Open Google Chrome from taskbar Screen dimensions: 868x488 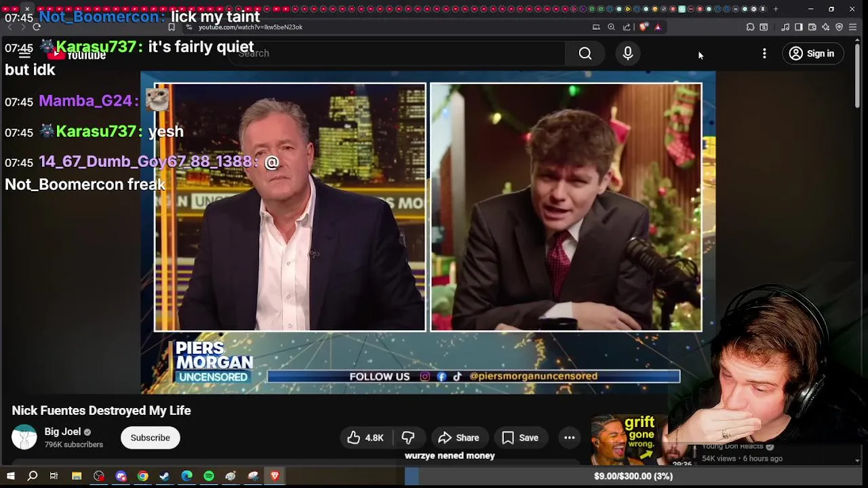pos(142,476)
